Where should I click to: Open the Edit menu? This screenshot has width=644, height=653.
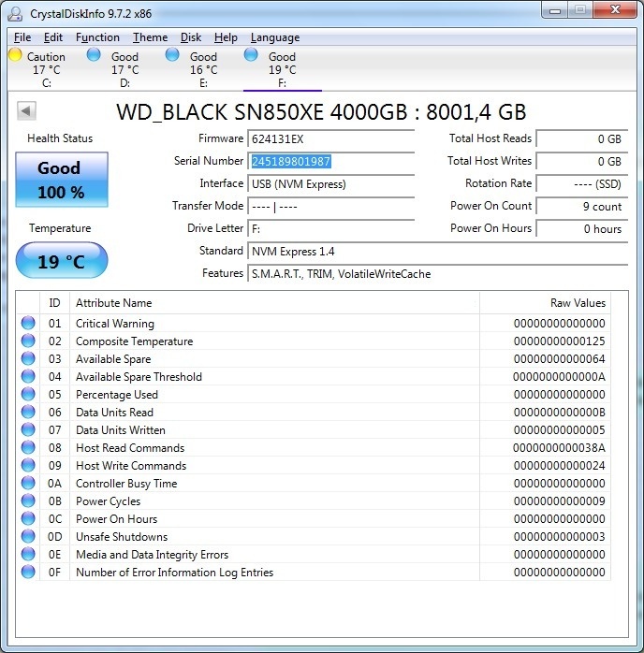pos(53,37)
